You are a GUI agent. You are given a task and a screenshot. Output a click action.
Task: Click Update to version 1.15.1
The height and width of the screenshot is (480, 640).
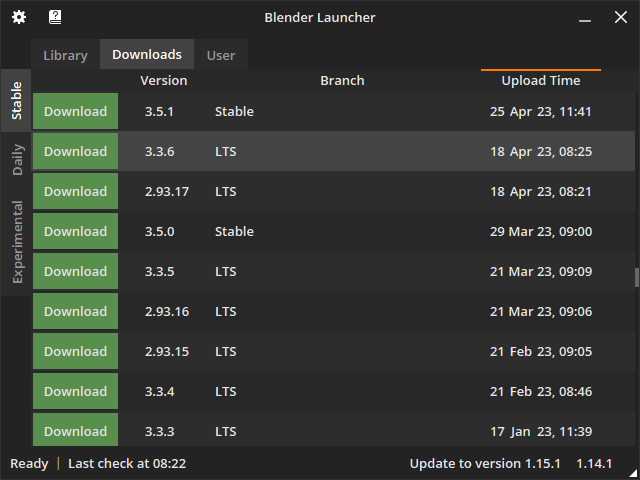(x=485, y=464)
